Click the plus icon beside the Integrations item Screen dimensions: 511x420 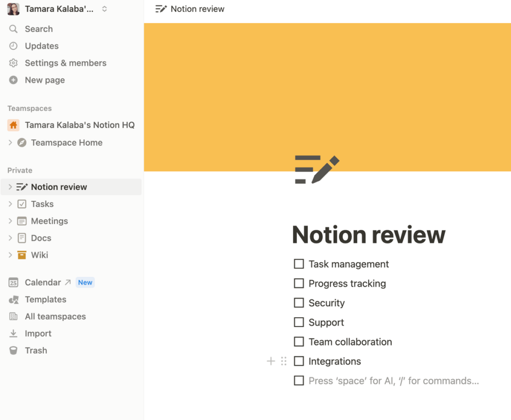[270, 361]
